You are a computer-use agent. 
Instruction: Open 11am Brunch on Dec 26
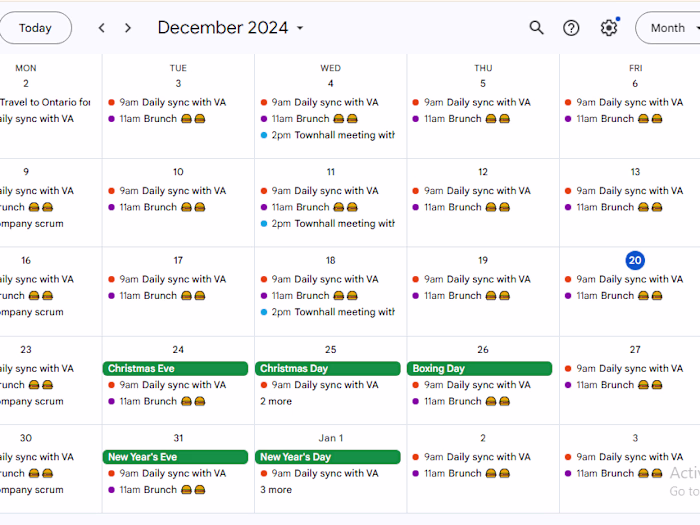[462, 401]
